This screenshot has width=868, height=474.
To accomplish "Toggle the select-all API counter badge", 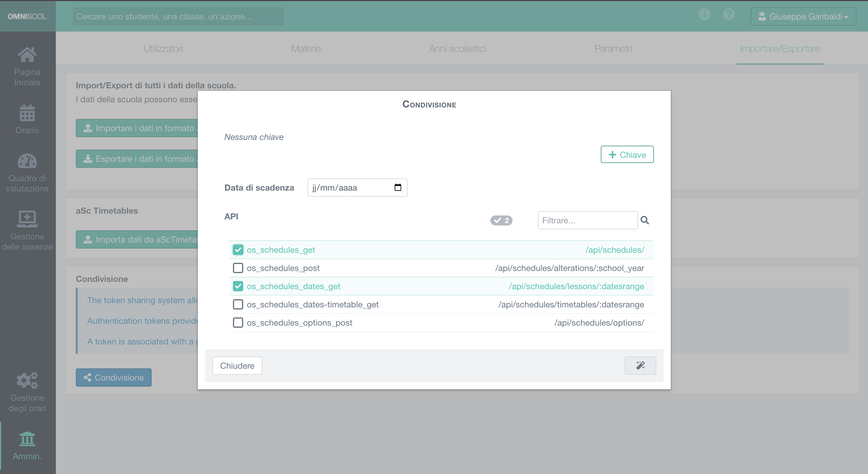I will pyautogui.click(x=501, y=220).
